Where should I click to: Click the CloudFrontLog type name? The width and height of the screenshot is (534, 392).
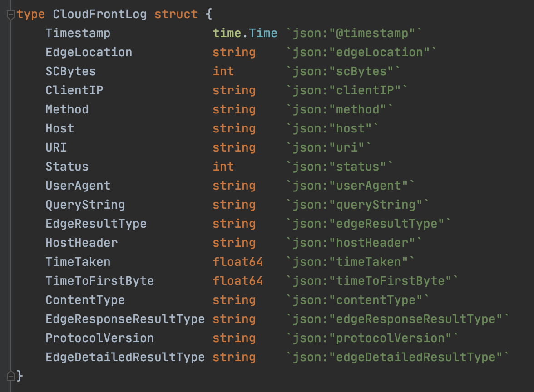(100, 15)
